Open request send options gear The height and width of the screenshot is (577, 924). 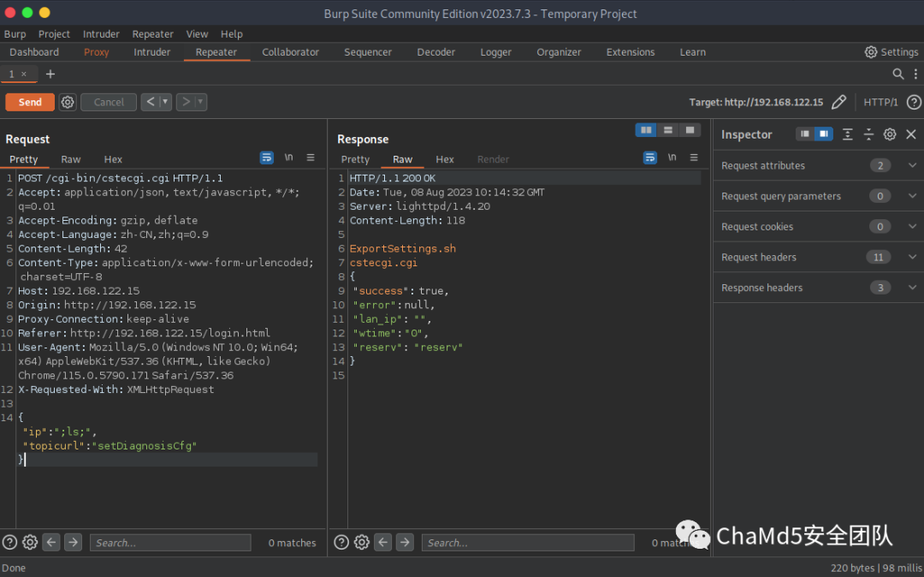68,102
